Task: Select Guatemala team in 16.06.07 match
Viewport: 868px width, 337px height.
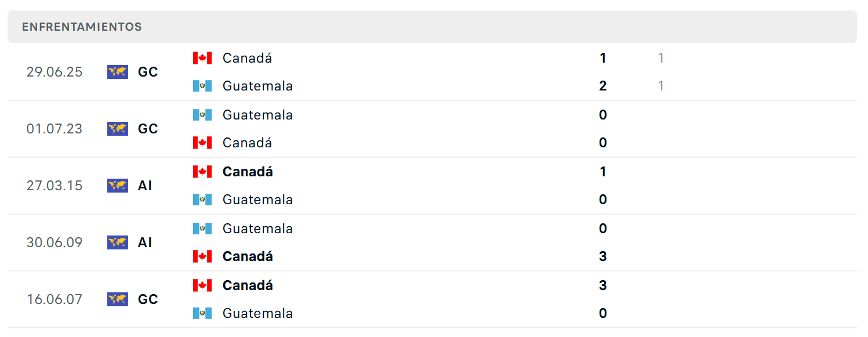Action: [x=257, y=313]
